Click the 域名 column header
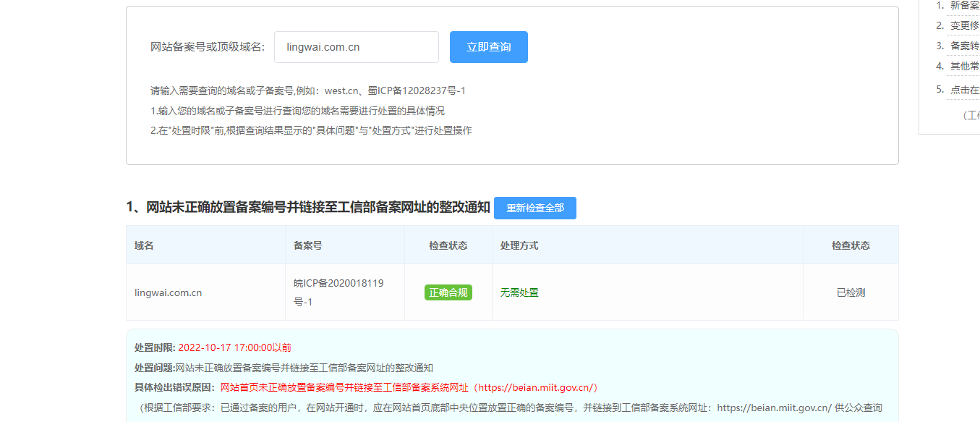 [144, 245]
